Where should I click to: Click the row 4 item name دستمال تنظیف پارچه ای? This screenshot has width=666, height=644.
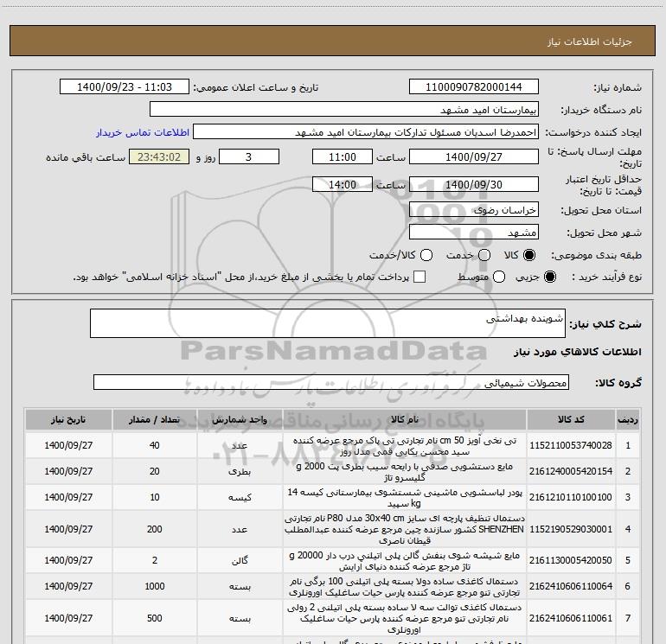click(x=405, y=529)
